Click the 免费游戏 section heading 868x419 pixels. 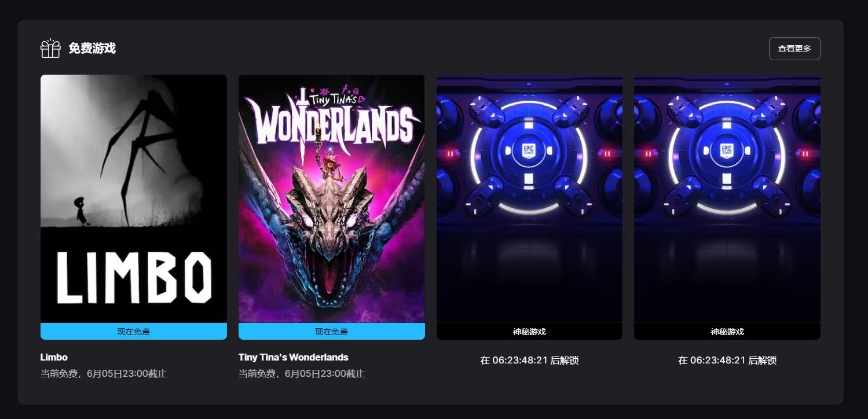click(92, 49)
